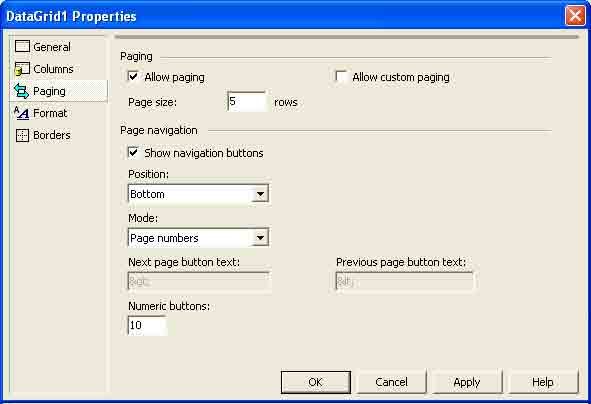Click the Borders grid icon
The height and width of the screenshot is (404, 591).
(22, 135)
